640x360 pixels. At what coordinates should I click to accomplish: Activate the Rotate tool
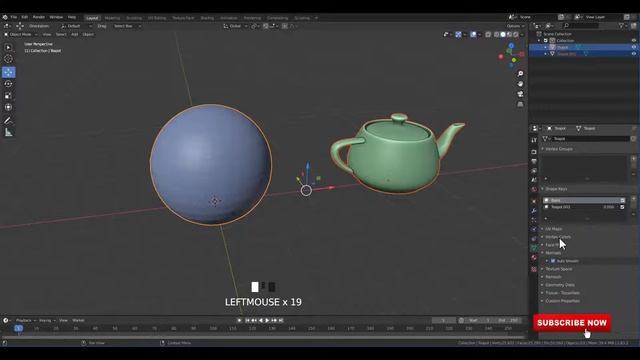[8, 84]
